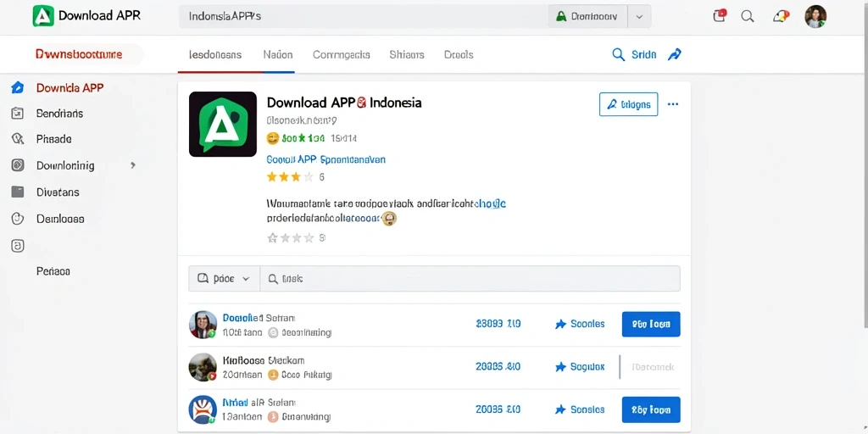The height and width of the screenshot is (434, 868).
Task: Click the home icon beside Downkla APP
Action: pyautogui.click(x=17, y=87)
